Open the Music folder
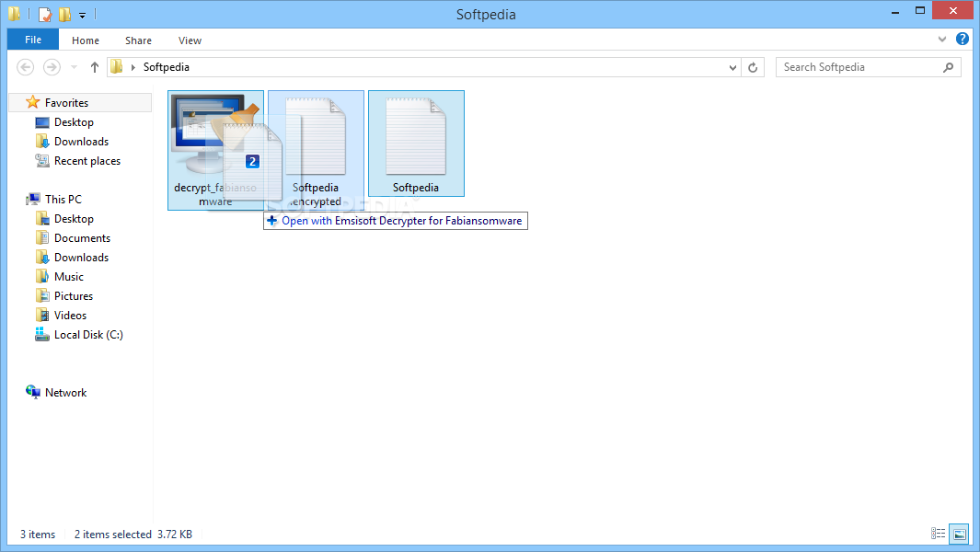The image size is (980, 552). click(69, 277)
